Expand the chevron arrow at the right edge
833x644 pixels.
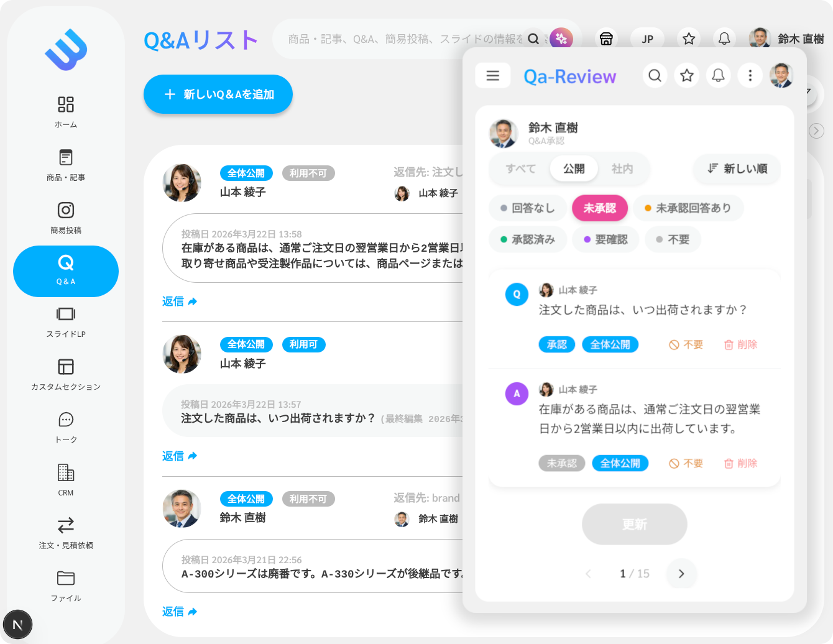(x=816, y=131)
